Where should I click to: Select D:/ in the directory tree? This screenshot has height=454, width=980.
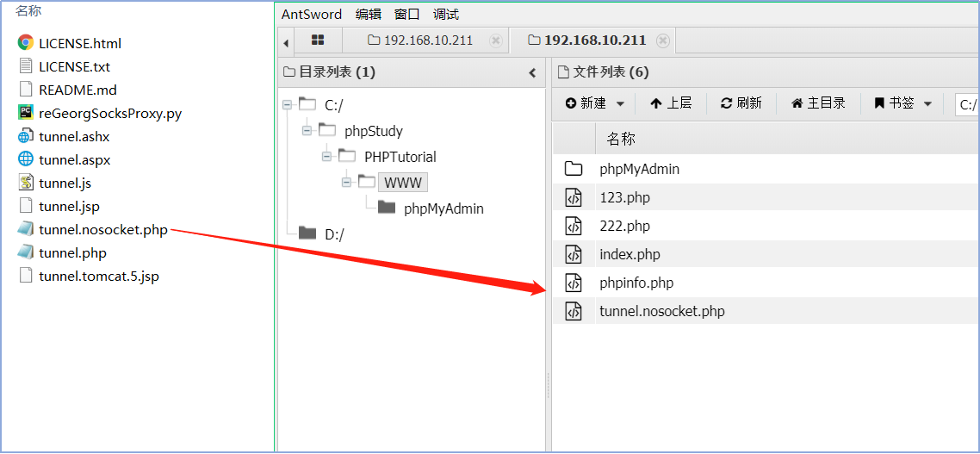point(334,233)
